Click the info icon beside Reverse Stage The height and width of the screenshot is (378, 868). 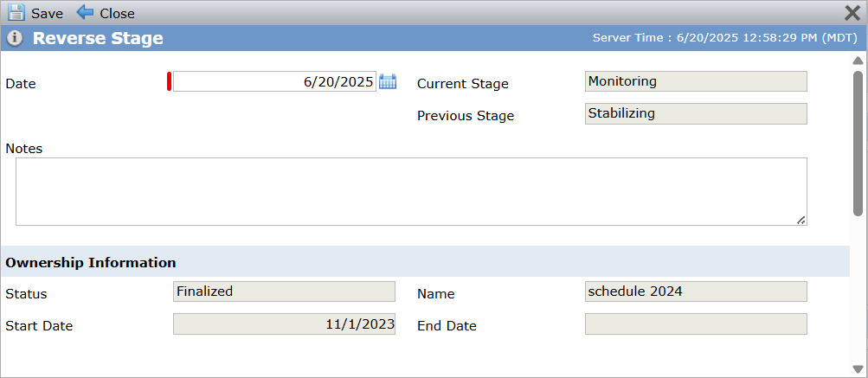click(x=15, y=38)
